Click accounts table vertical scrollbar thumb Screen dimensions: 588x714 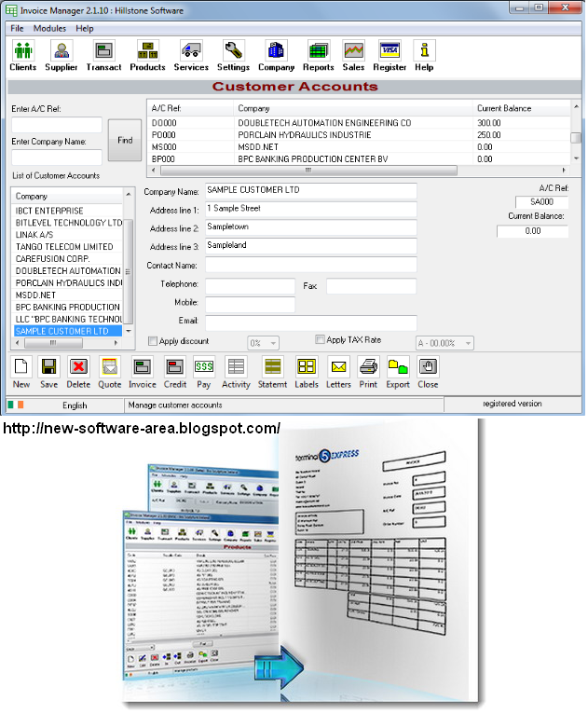[x=576, y=138]
